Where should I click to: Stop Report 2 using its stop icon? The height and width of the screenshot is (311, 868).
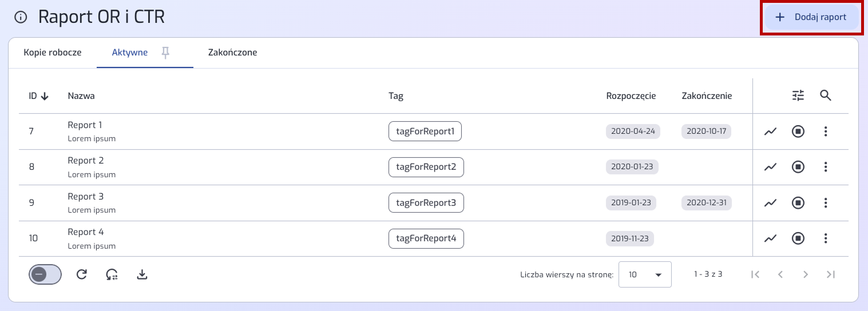(x=798, y=167)
